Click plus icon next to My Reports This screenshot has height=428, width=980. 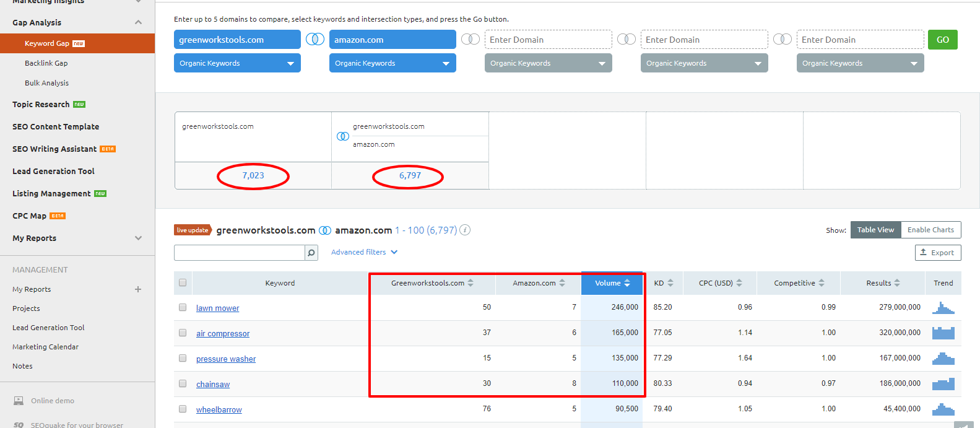click(x=138, y=289)
